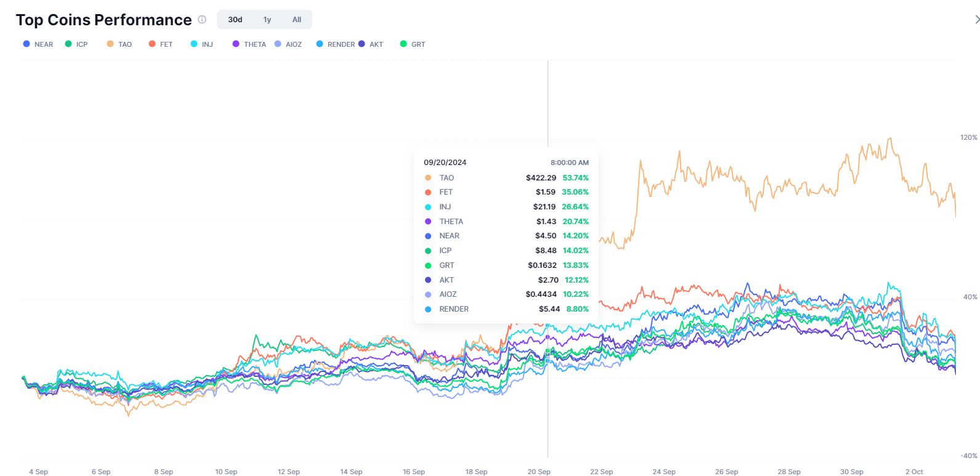Click the 28 Sep x-axis date label
The height and width of the screenshot is (476, 980).
789,472
